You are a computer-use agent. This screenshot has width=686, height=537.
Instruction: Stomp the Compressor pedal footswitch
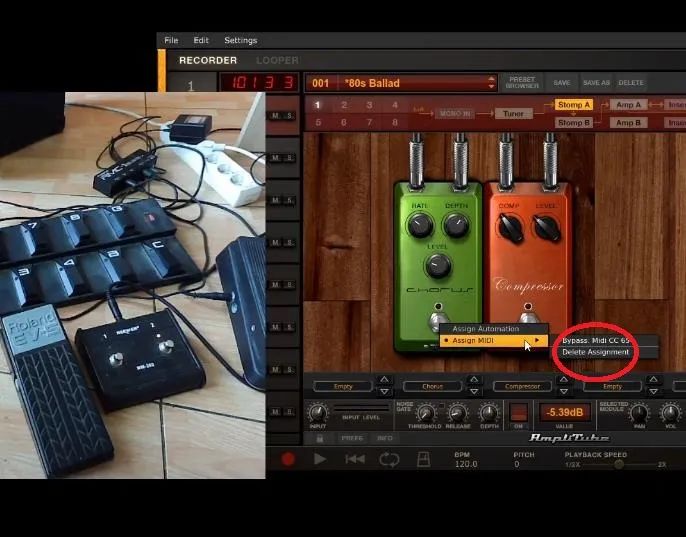pos(528,318)
